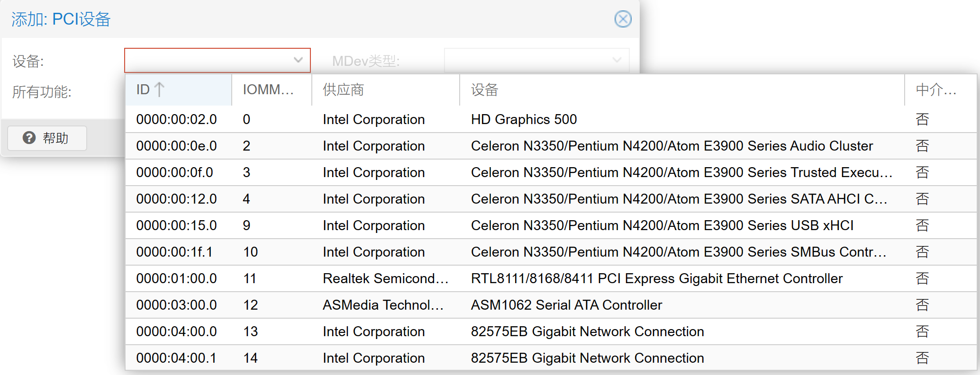This screenshot has width=980, height=375.
Task: Pick the ASM1062 Serial ATA Controller
Action: [x=566, y=305]
